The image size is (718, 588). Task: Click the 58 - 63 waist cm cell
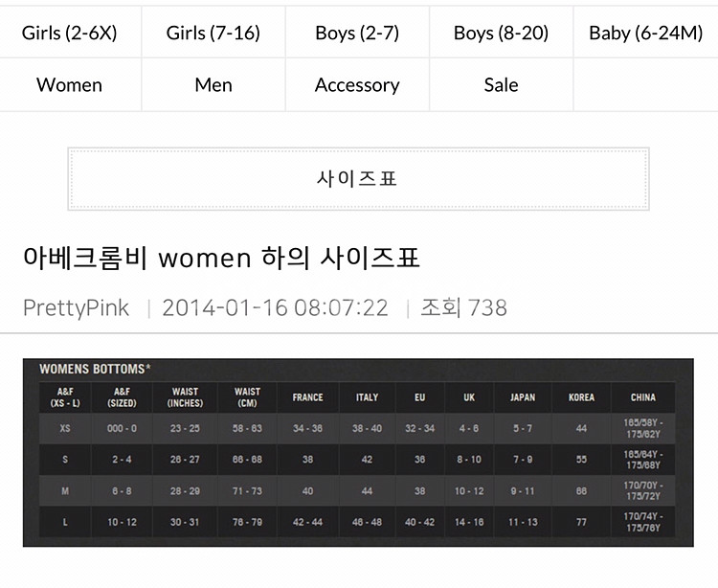(247, 428)
